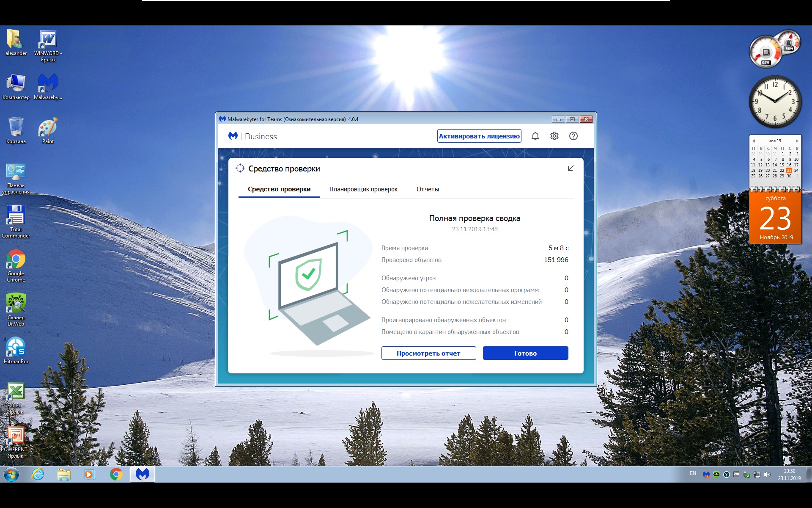The image size is (812, 508).
Task: Collapse the scanner panel with arrow icon
Action: 571,168
